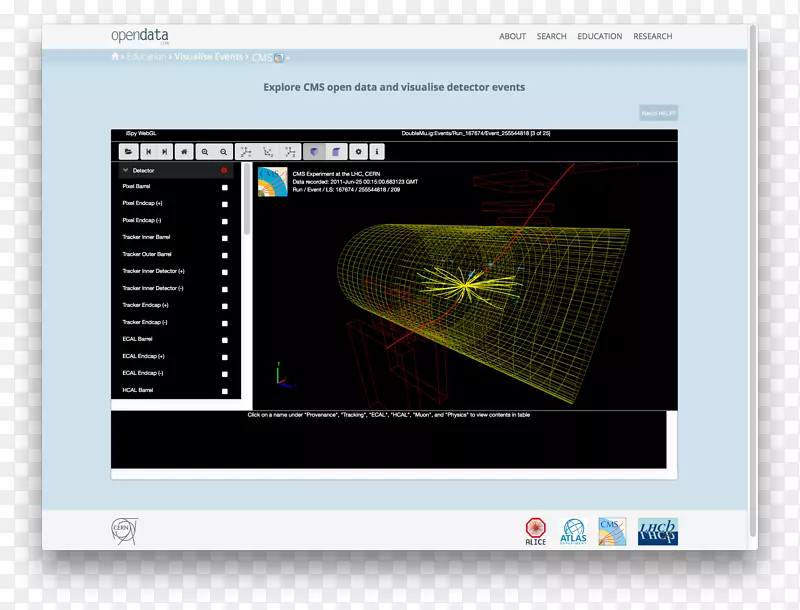
Task: Open settings gear in iSpy toolbar
Action: coord(359,152)
